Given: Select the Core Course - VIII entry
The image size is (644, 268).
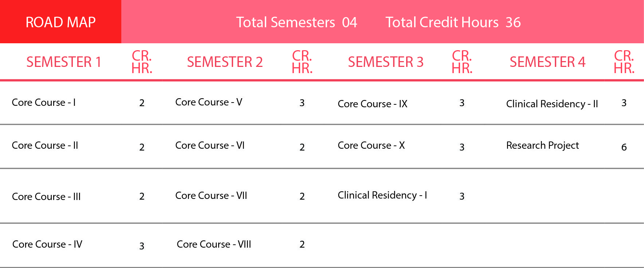Looking at the screenshot, I should click(214, 244).
